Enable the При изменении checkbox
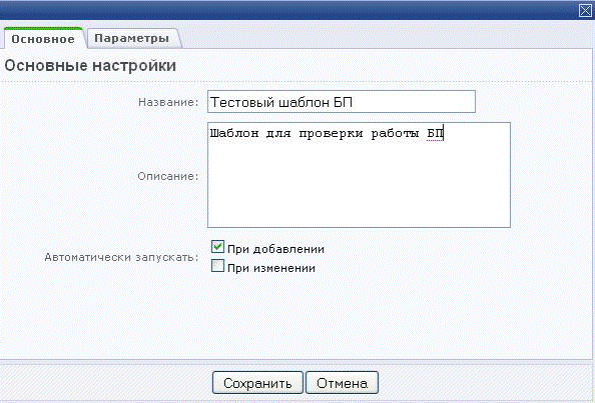The width and height of the screenshot is (595, 403). point(217,266)
